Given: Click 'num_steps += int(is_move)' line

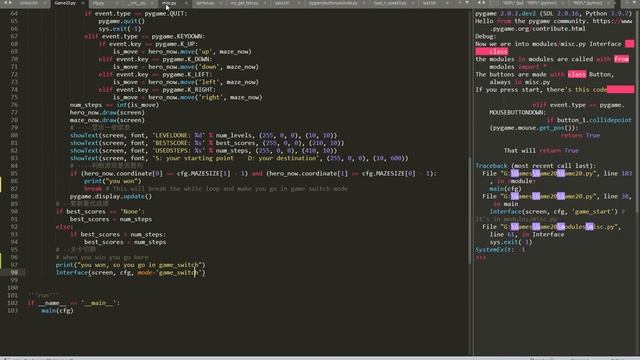Looking at the screenshot, I should coord(114,105).
